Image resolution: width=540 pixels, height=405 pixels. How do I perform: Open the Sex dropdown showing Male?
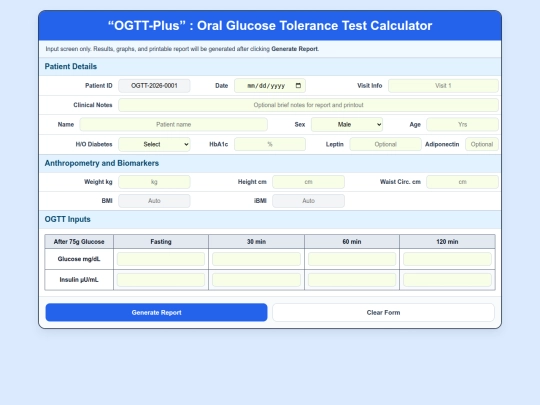(x=347, y=124)
